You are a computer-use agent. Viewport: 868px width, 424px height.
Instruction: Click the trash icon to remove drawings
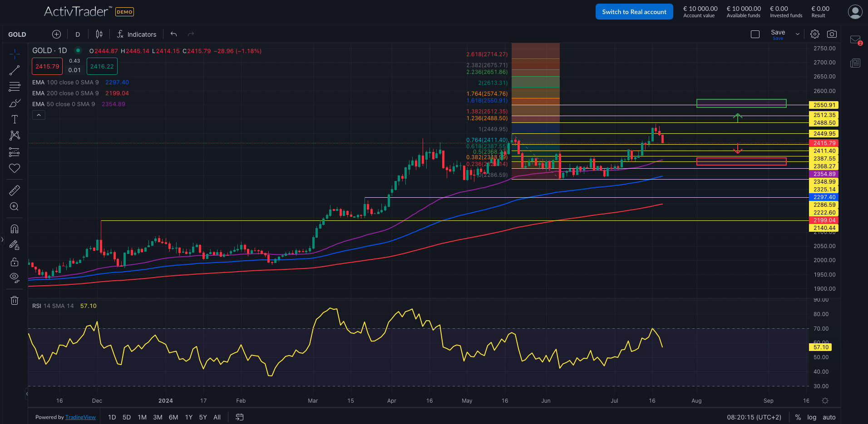[x=15, y=300]
